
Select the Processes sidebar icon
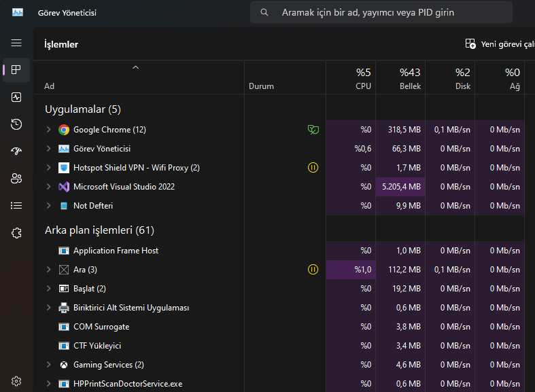pyautogui.click(x=16, y=70)
